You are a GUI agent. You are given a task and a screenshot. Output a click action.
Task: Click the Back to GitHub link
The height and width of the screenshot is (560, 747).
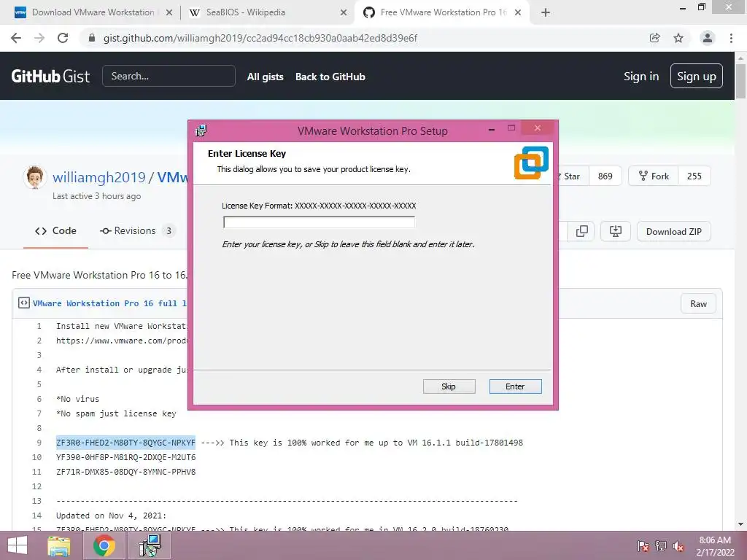(330, 77)
